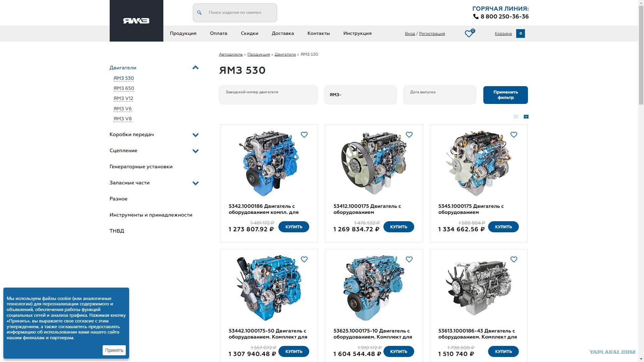This screenshot has height=362, width=644.
Task: Switch to grid view layout
Action: [x=526, y=117]
